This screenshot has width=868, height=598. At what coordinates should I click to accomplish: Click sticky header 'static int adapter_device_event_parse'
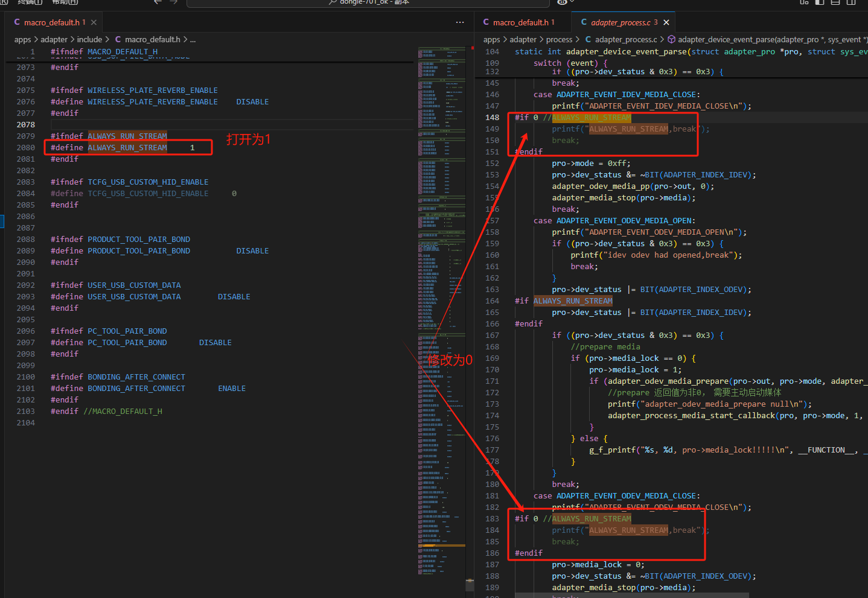691,51
